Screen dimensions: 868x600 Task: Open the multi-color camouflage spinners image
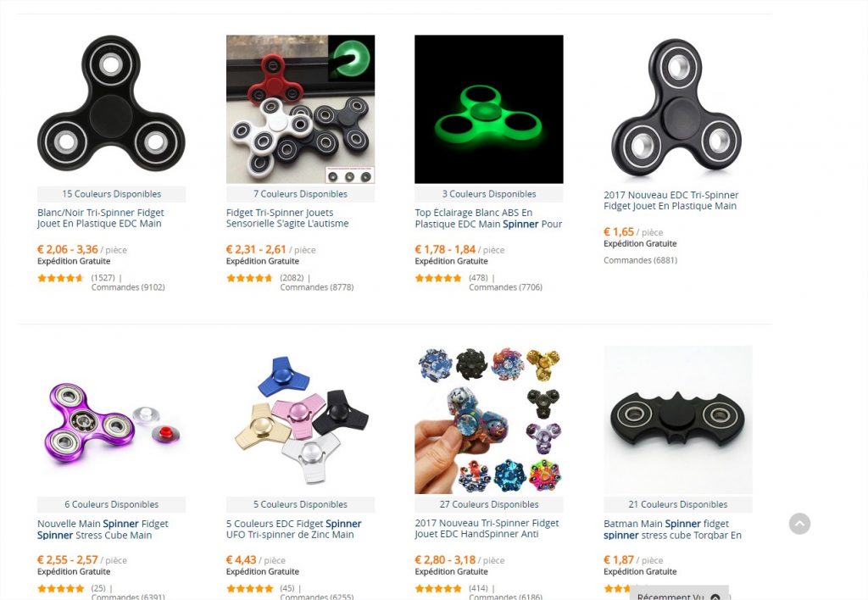489,419
